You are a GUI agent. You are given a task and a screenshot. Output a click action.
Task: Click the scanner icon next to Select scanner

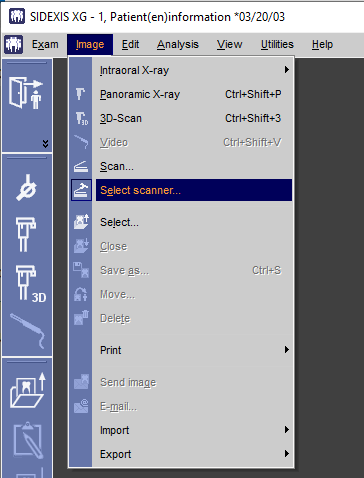tap(81, 190)
